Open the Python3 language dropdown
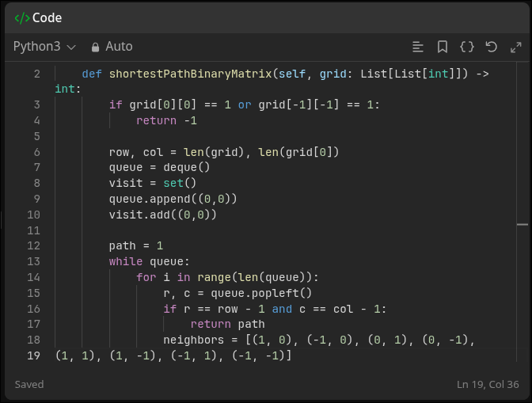Viewport: 532px width, 403px height. (x=44, y=47)
